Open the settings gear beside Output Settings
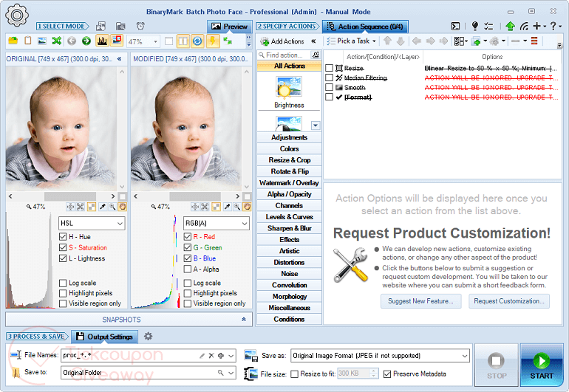 click(148, 336)
